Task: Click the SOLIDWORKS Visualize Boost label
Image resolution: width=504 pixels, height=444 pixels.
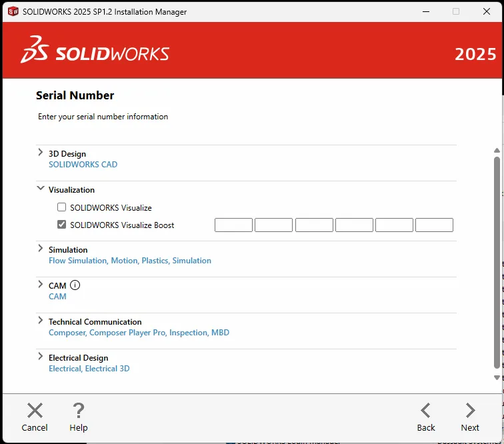Action: 122,225
